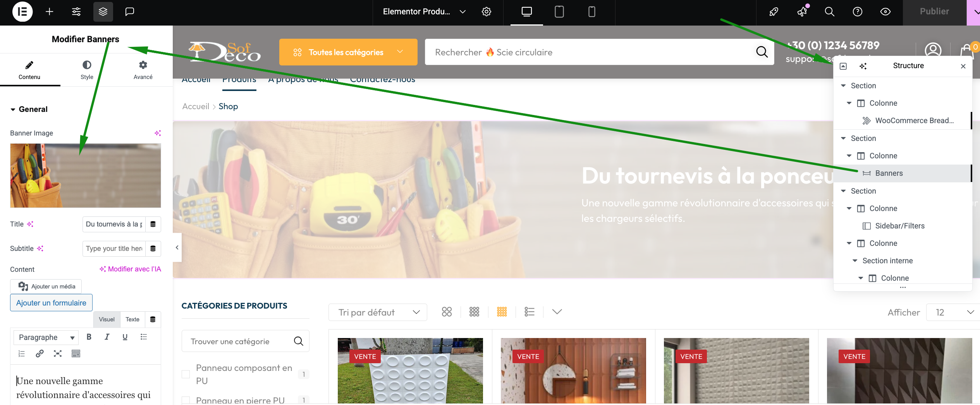Add a new element with the plus icon
The width and height of the screenshot is (980, 405).
coord(49,12)
